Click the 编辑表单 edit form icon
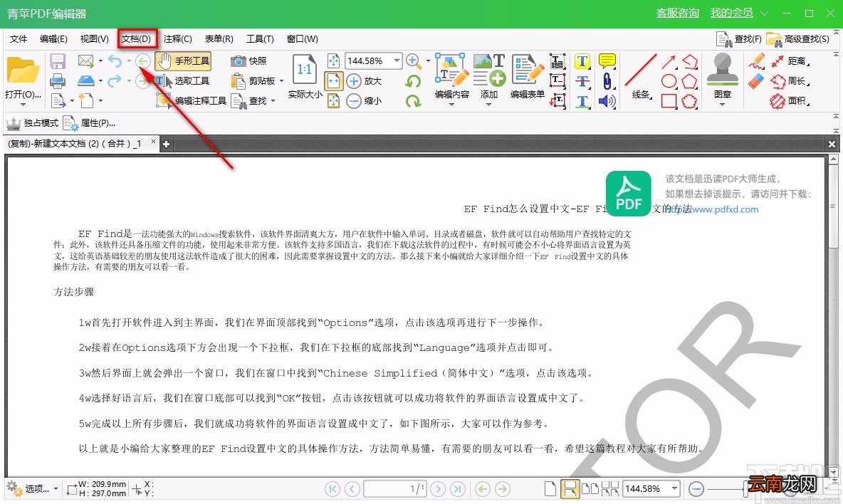Screen dimensions: 843x504 [x=527, y=75]
